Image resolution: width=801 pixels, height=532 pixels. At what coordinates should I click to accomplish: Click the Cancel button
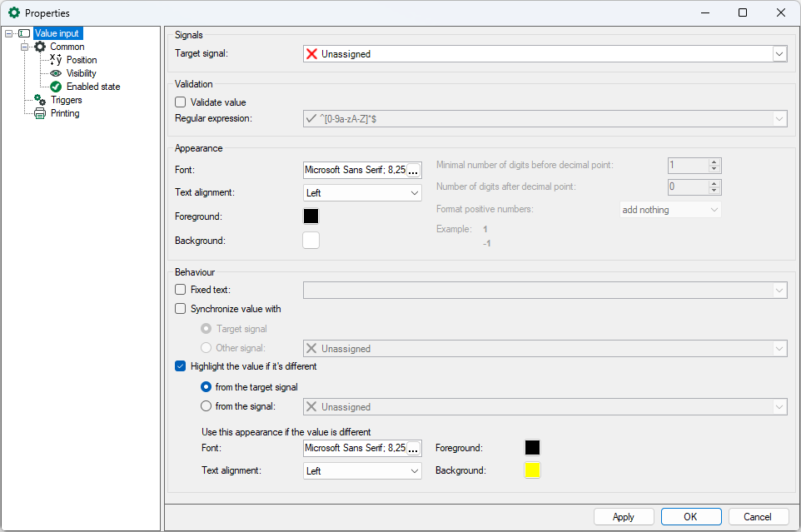click(x=758, y=517)
